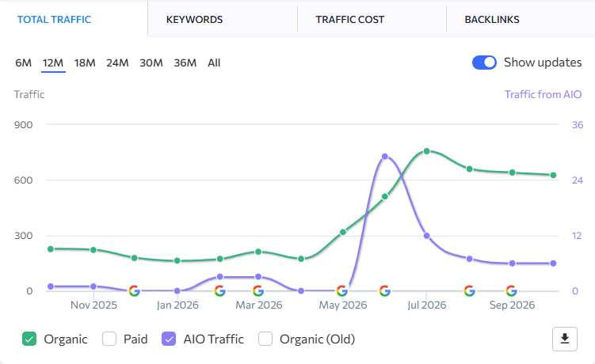595x364 pixels.
Task: Click the '36' AIO axis value
Action: [x=577, y=125]
